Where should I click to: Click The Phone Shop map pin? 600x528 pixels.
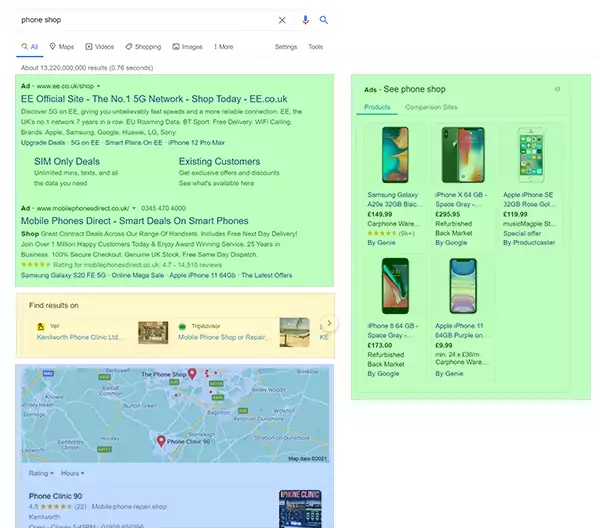[192, 373]
